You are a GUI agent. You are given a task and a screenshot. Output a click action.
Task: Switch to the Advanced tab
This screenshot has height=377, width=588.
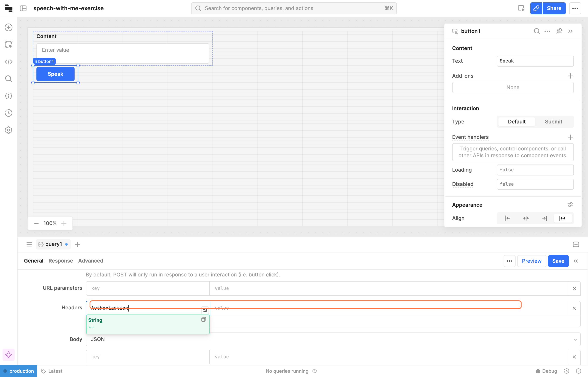click(x=90, y=261)
